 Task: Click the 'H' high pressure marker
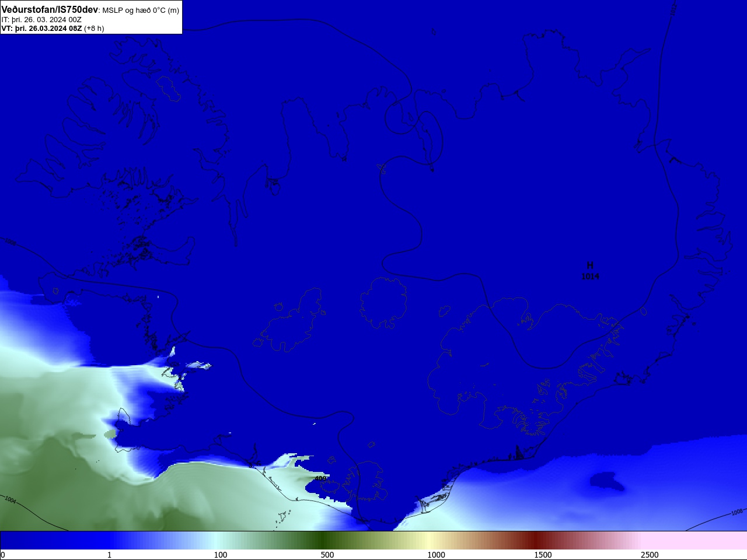pos(590,265)
